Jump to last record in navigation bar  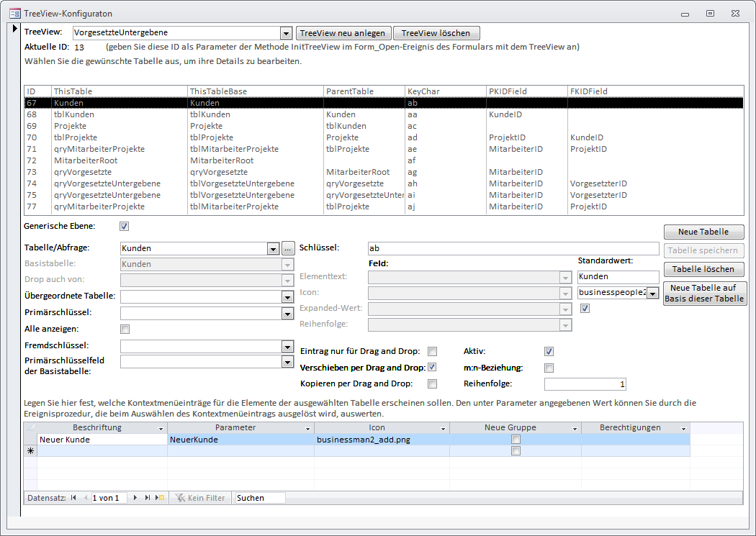(x=148, y=498)
